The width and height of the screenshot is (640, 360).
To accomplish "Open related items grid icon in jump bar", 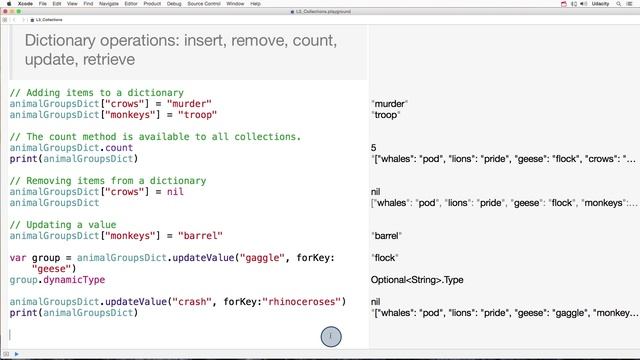I will (x=5, y=20).
